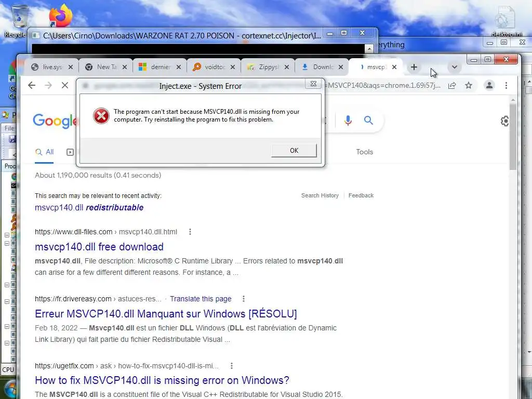Click the Feedback link
Image resolution: width=532 pixels, height=399 pixels.
coord(361,195)
